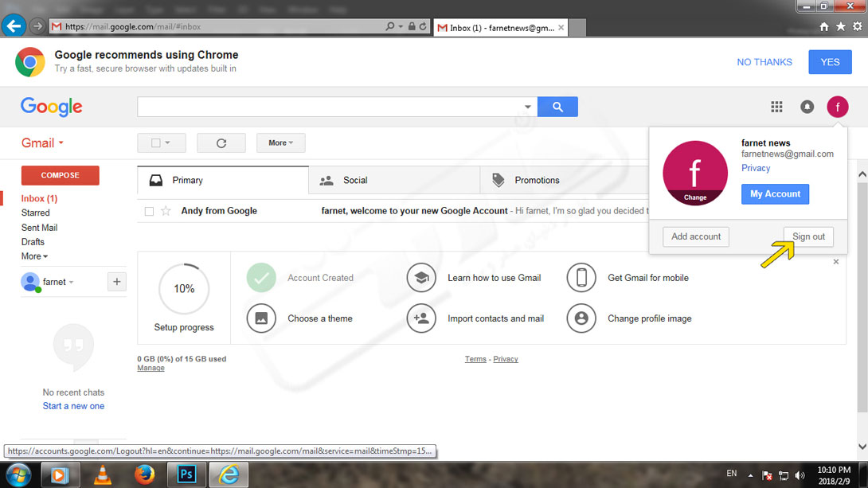Click the Get Gmail for mobile phone icon
The width and height of the screenshot is (868, 488).
581,278
